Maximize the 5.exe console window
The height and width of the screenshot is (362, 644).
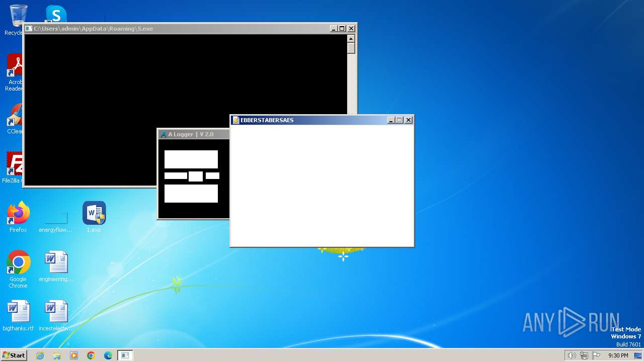pyautogui.click(x=342, y=29)
